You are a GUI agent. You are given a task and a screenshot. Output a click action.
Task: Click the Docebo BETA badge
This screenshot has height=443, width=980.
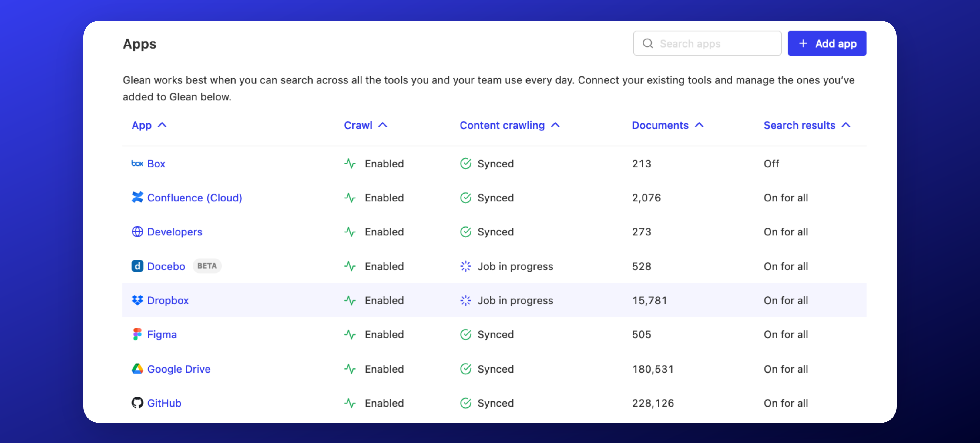tap(206, 266)
